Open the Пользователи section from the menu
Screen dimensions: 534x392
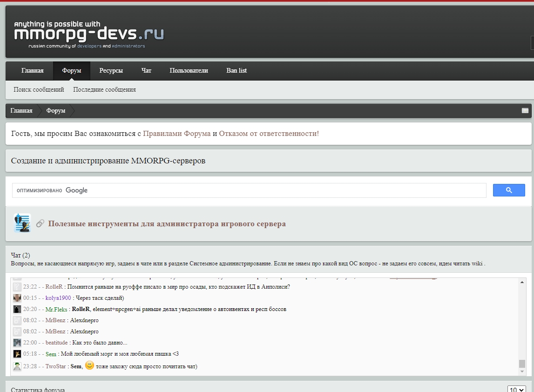tap(189, 70)
